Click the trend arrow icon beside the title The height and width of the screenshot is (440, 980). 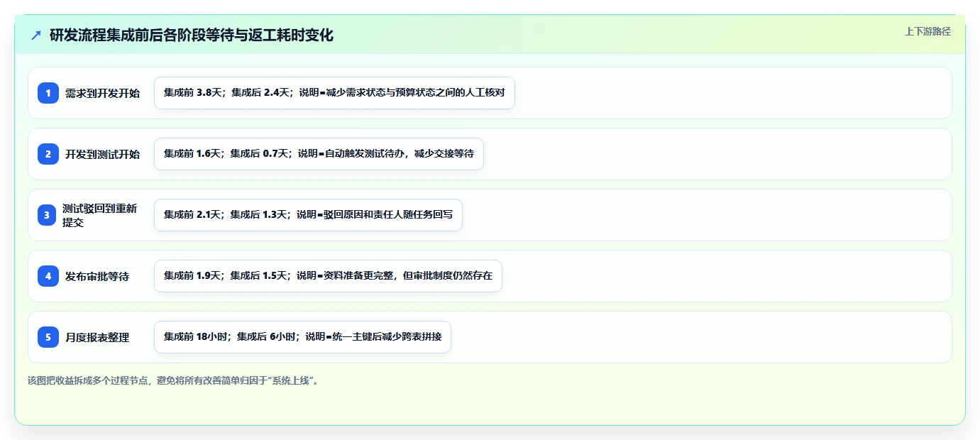click(x=36, y=35)
